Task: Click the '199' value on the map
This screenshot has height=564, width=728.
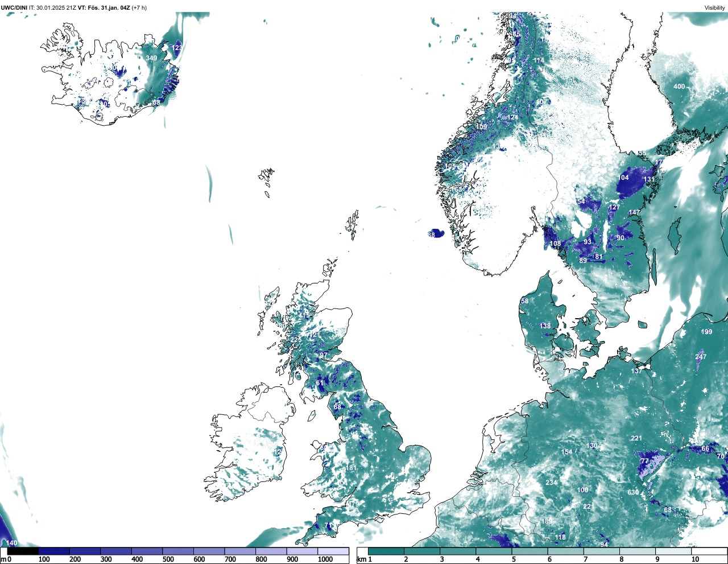Action: (x=706, y=332)
